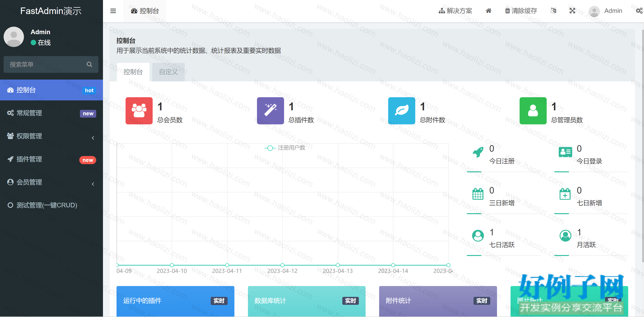Click the user circle icon for 七日活跃

pyautogui.click(x=478, y=236)
